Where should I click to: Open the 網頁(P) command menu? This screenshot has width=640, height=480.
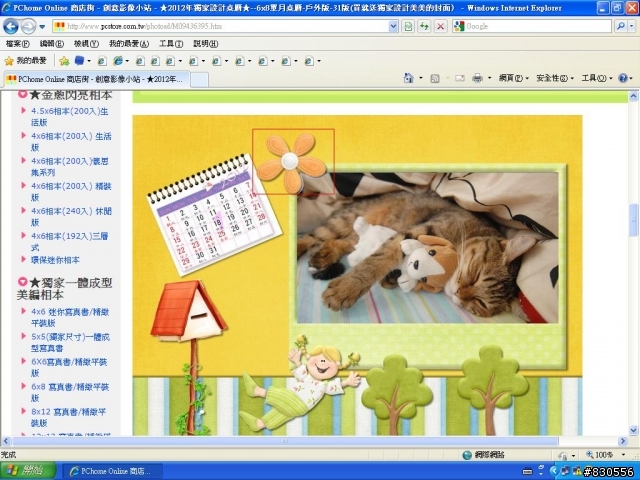click(513, 78)
